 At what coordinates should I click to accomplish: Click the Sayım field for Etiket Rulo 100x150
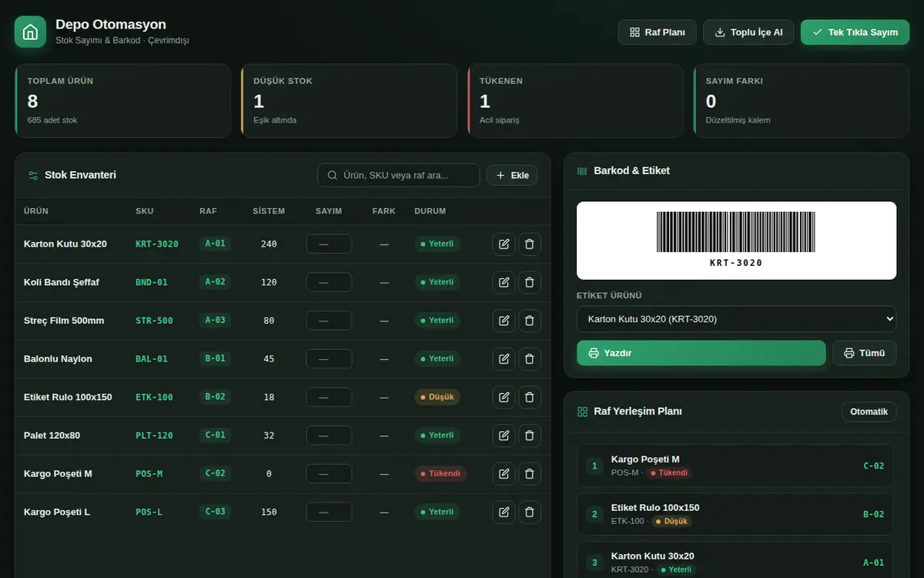tap(329, 397)
